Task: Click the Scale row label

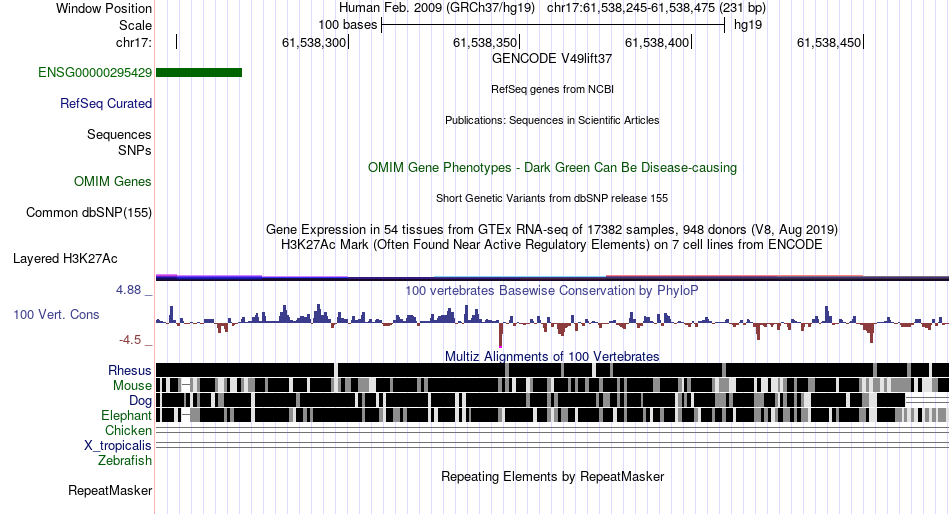Action: coord(135,25)
